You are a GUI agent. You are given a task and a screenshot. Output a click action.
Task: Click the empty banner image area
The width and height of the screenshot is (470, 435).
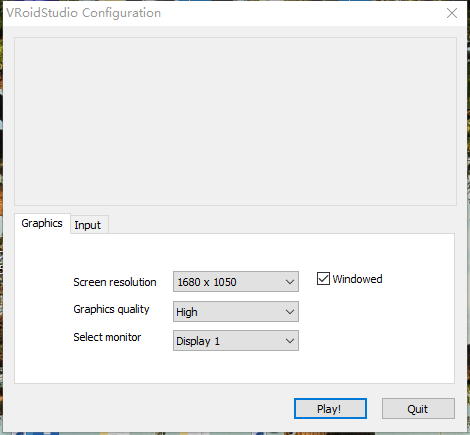(235, 121)
